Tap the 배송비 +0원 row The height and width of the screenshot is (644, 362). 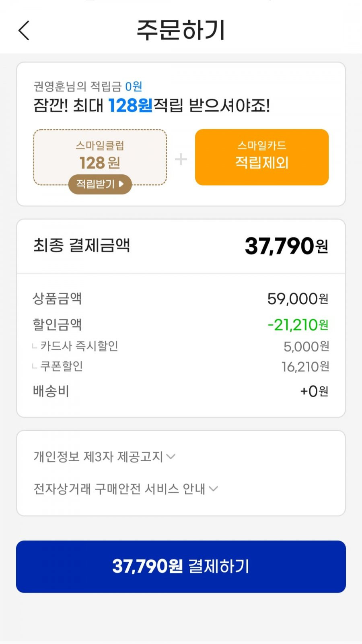click(181, 391)
